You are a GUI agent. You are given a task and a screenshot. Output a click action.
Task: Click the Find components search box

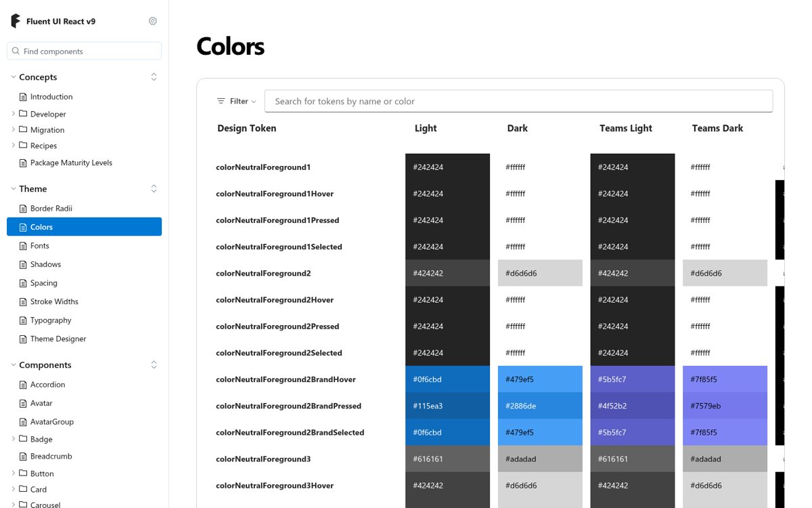(84, 51)
